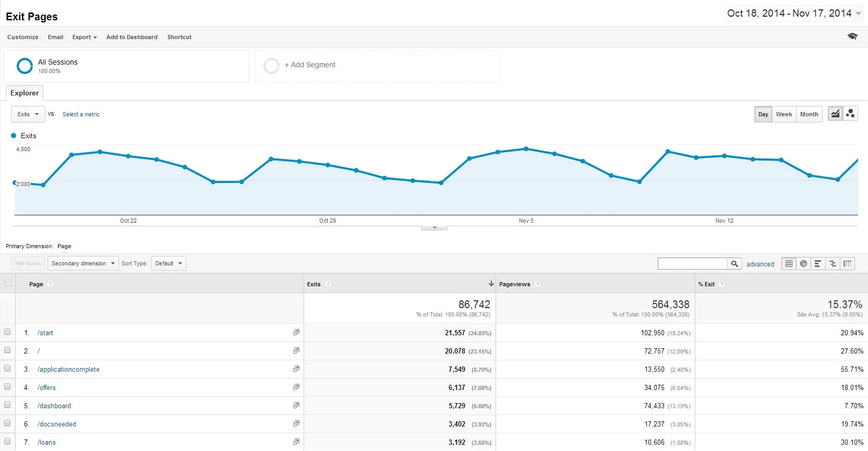Switch chart to Week view

[783, 114]
